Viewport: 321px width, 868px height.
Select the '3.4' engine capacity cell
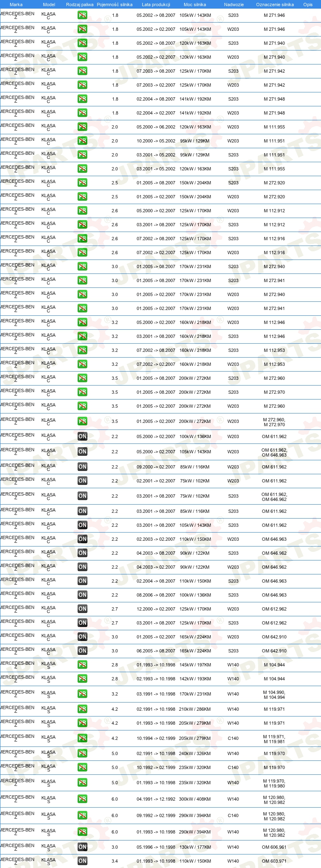click(115, 861)
